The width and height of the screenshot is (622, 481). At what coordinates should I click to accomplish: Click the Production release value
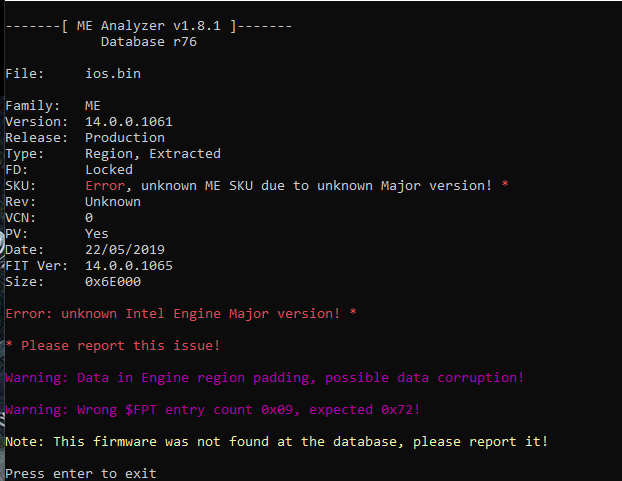(125, 138)
